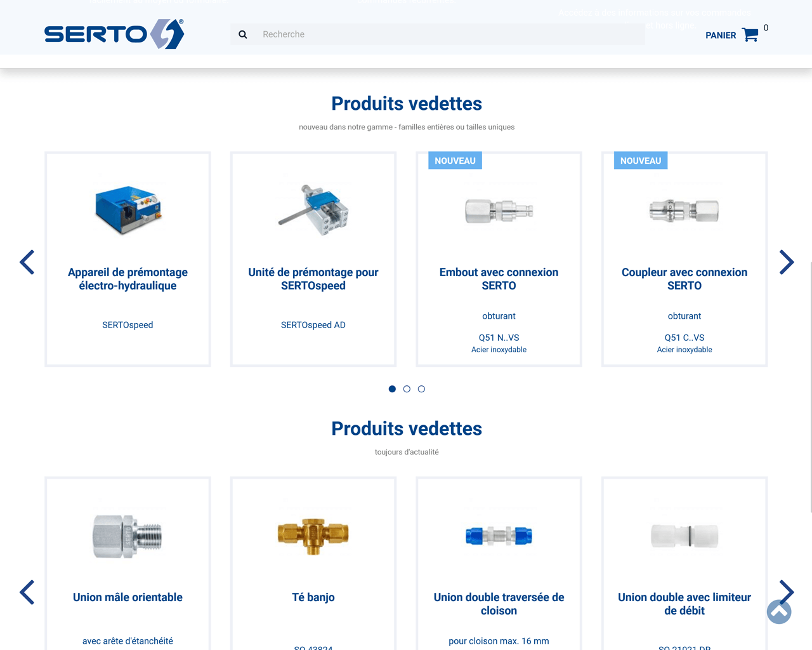Open Union double avec limiteur de débit title

click(x=684, y=604)
